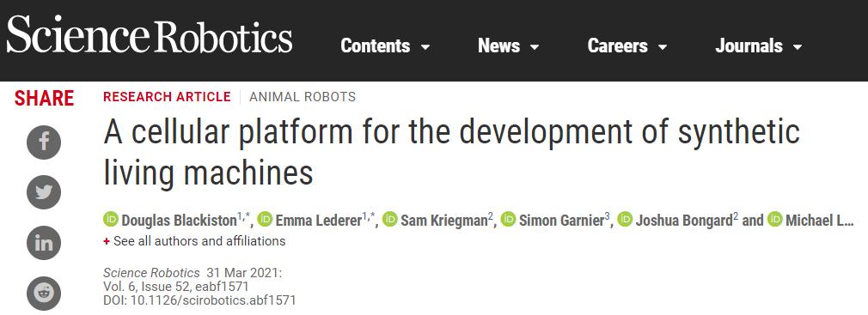Expand the Careers dropdown menu
Image resolution: width=868 pixels, height=315 pixels.
coord(627,45)
